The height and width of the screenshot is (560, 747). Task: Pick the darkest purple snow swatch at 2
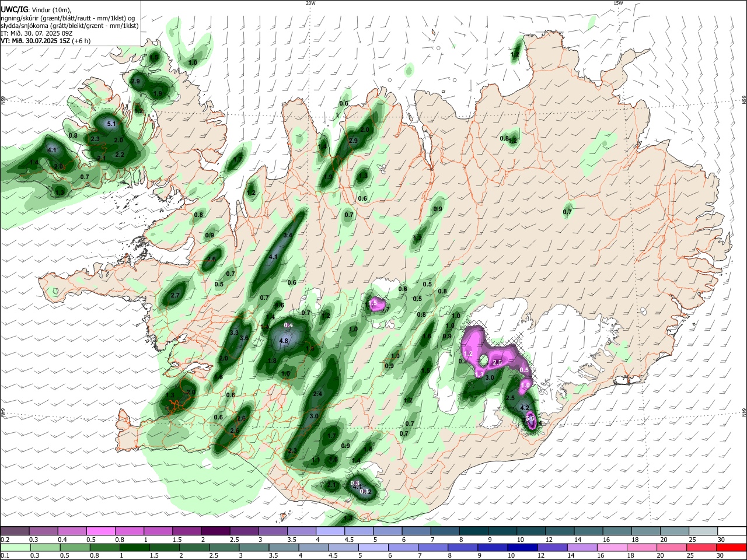point(215,531)
